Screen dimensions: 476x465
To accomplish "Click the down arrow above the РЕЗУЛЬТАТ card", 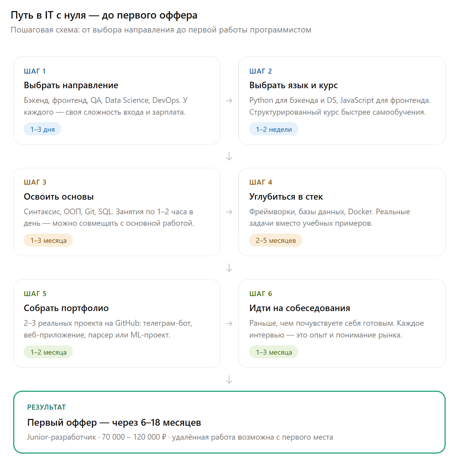I will click(x=229, y=380).
